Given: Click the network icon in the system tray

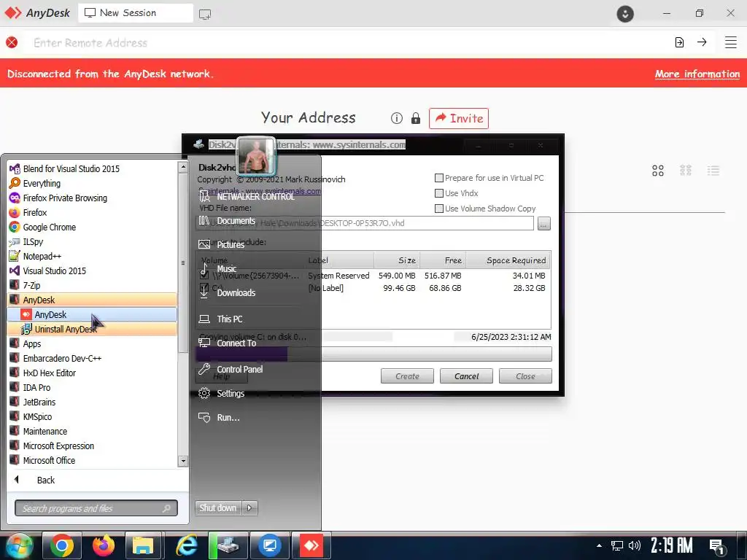Looking at the screenshot, I should click(x=617, y=545).
